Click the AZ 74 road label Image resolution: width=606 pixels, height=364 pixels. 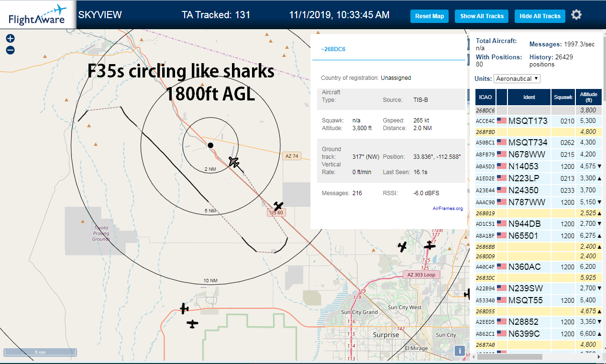(292, 156)
